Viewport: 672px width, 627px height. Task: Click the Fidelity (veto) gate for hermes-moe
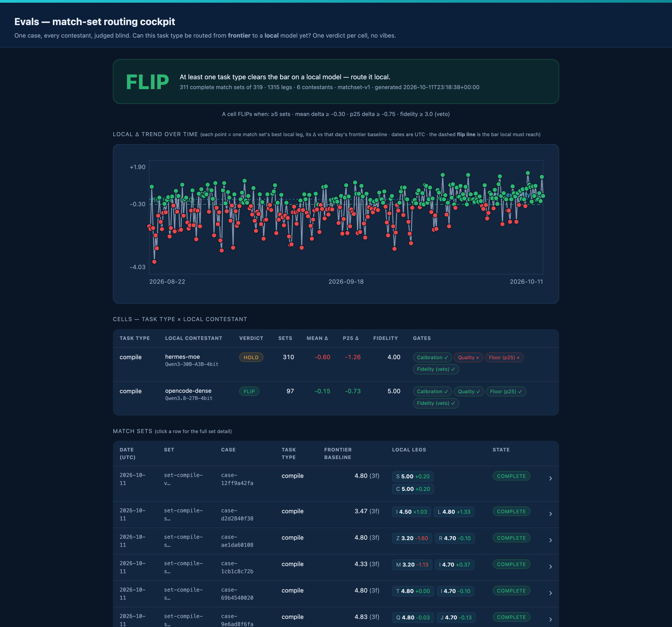(436, 369)
